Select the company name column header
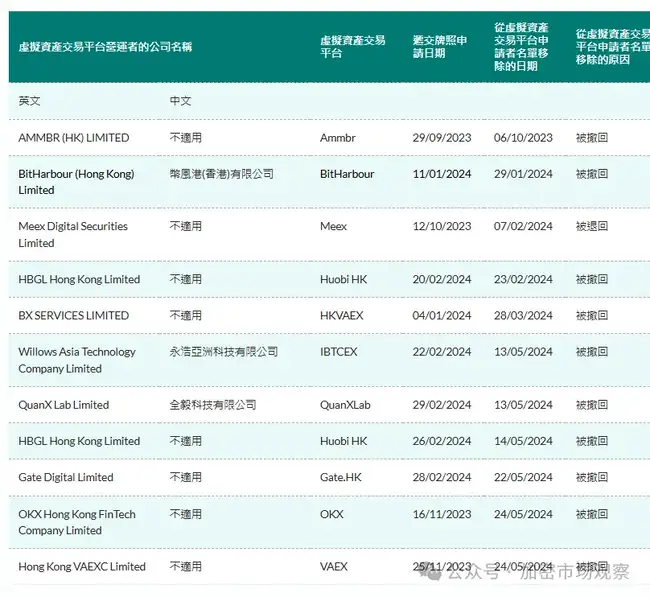The height and width of the screenshot is (597, 650). [105, 47]
